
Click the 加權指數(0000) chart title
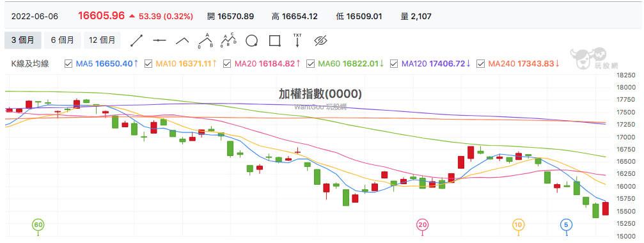(x=320, y=94)
